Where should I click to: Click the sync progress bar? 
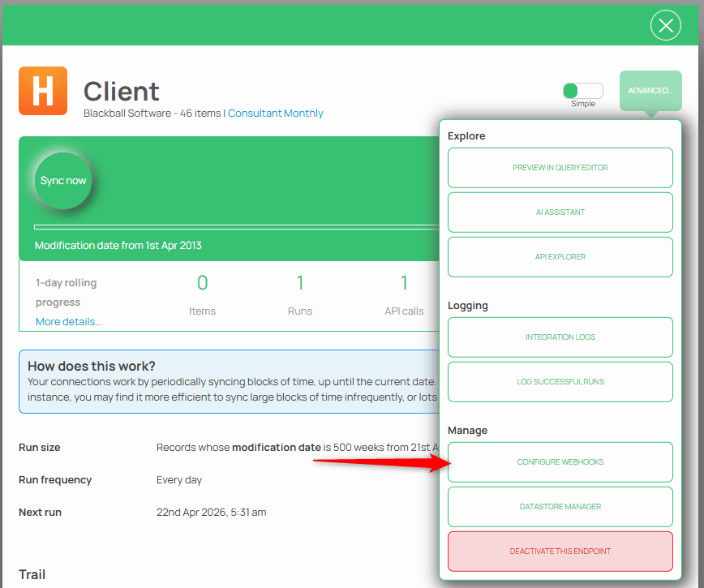(235, 227)
